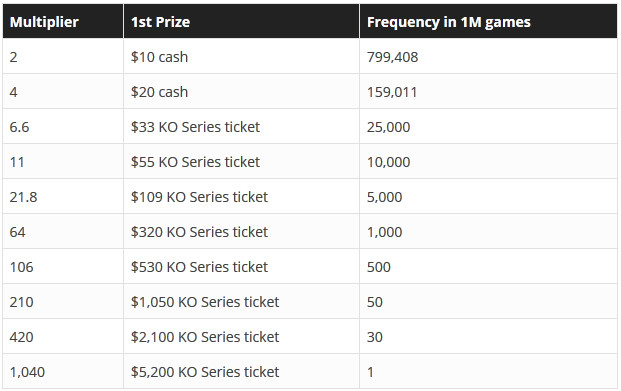Click the Frequency in 1M games header
Screen dimensions: 621x391
pyautogui.click(x=488, y=21)
